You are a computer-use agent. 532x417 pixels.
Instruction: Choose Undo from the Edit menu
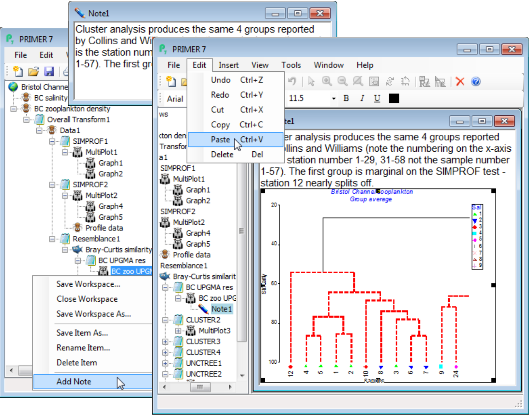pos(236,80)
